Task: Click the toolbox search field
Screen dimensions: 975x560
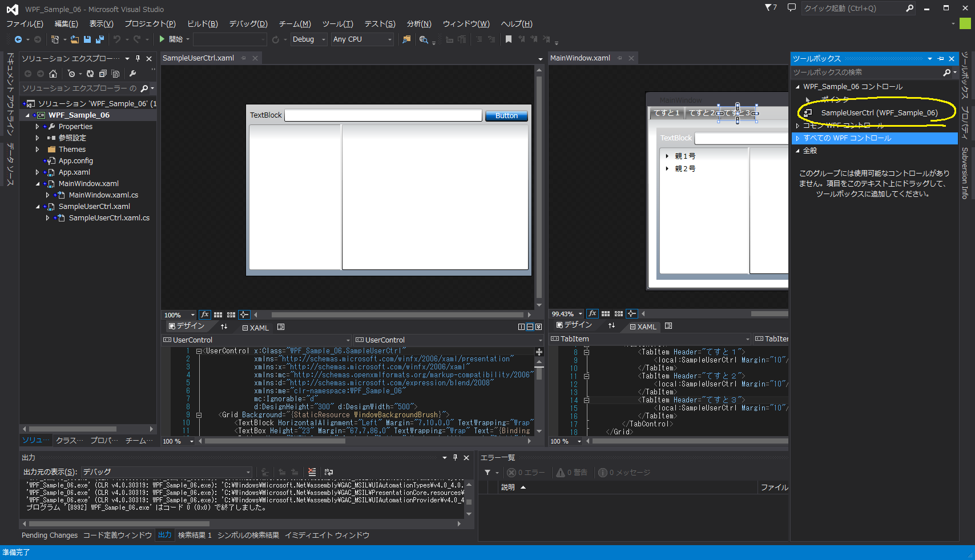Action: (x=868, y=72)
